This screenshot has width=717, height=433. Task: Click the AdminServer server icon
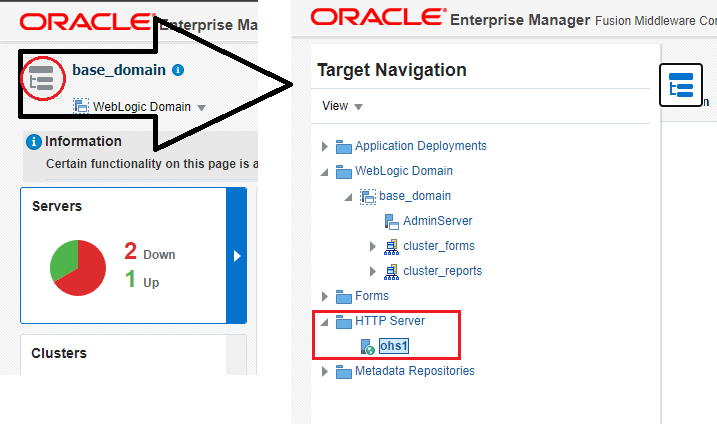[391, 221]
